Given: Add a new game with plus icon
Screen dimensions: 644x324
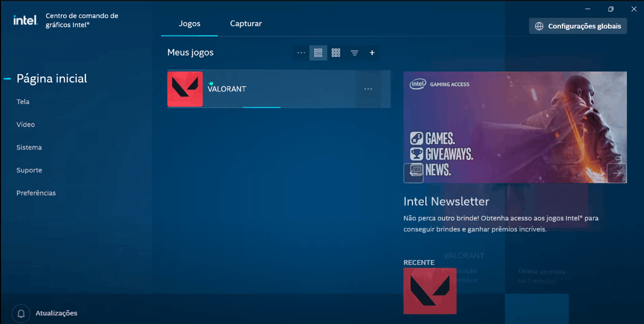Looking at the screenshot, I should point(372,53).
